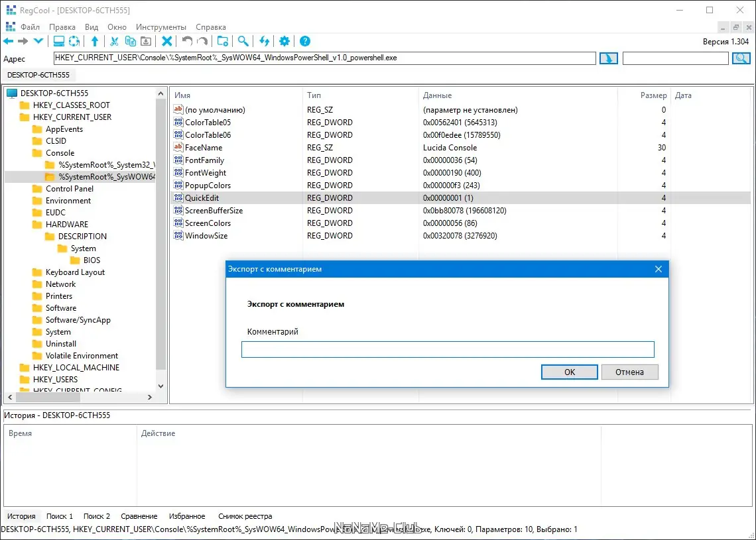Click the new key folder icon

click(x=223, y=41)
